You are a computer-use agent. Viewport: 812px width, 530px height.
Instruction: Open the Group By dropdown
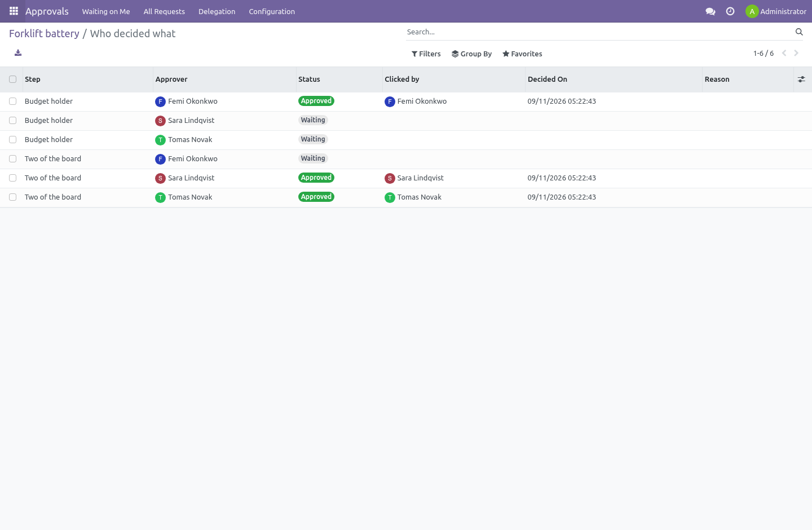pyautogui.click(x=472, y=54)
